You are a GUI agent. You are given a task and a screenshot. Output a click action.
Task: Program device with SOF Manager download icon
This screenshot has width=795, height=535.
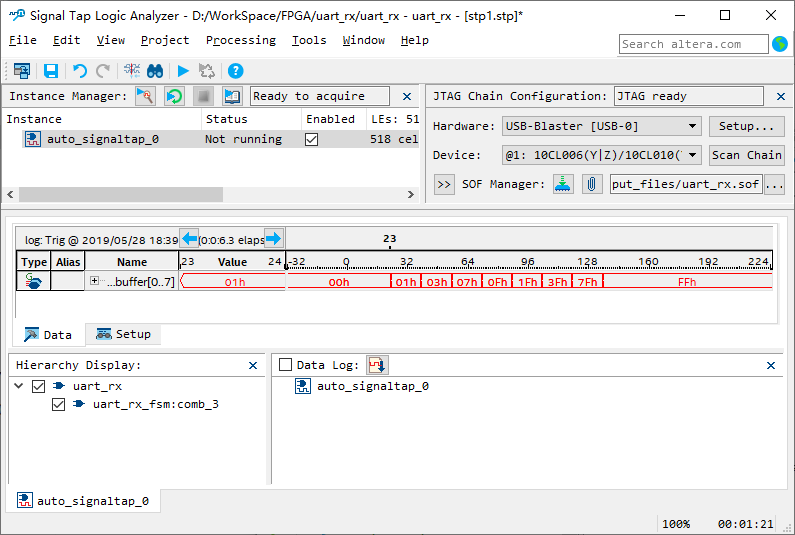[563, 184]
